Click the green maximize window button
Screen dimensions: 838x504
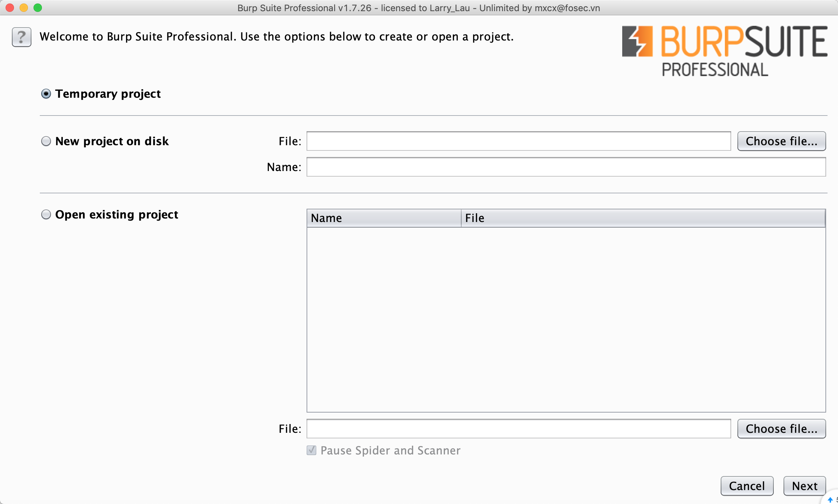coord(38,8)
